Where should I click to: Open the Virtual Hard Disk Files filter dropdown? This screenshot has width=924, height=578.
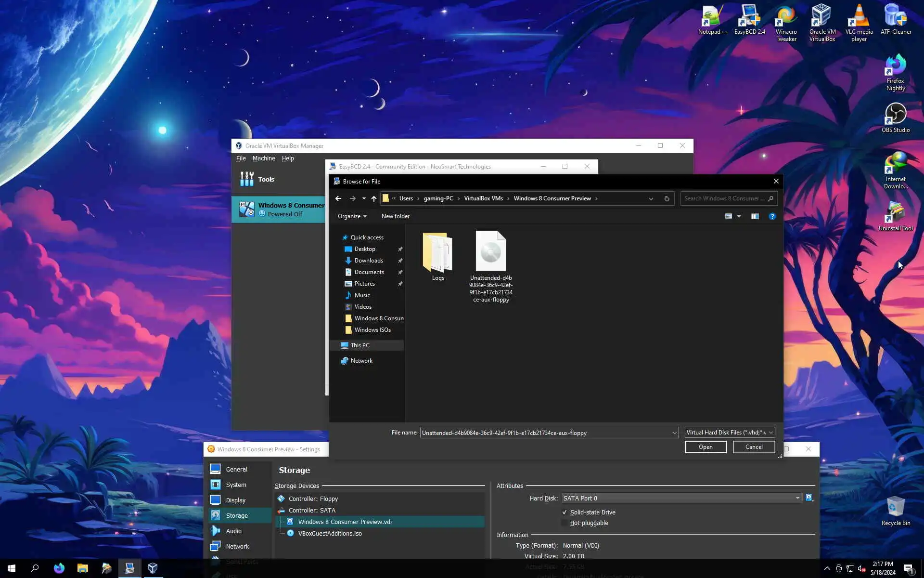[x=729, y=433]
